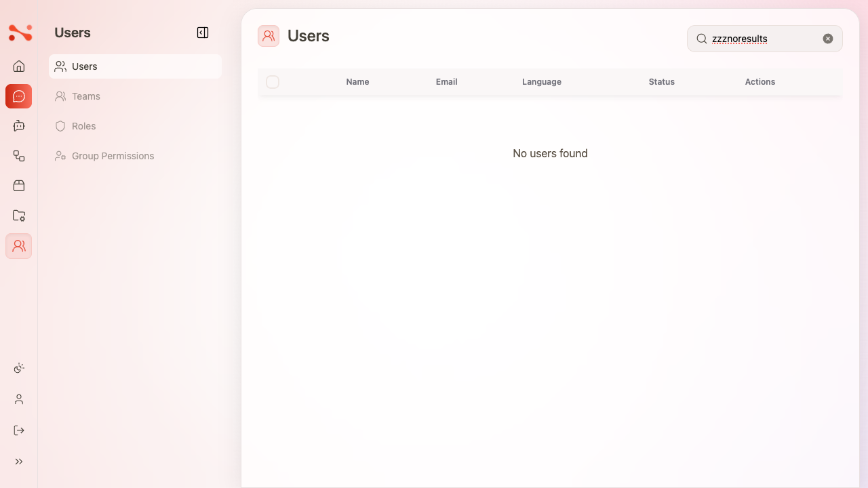
Task: Click the Users page header icon
Action: (269, 36)
